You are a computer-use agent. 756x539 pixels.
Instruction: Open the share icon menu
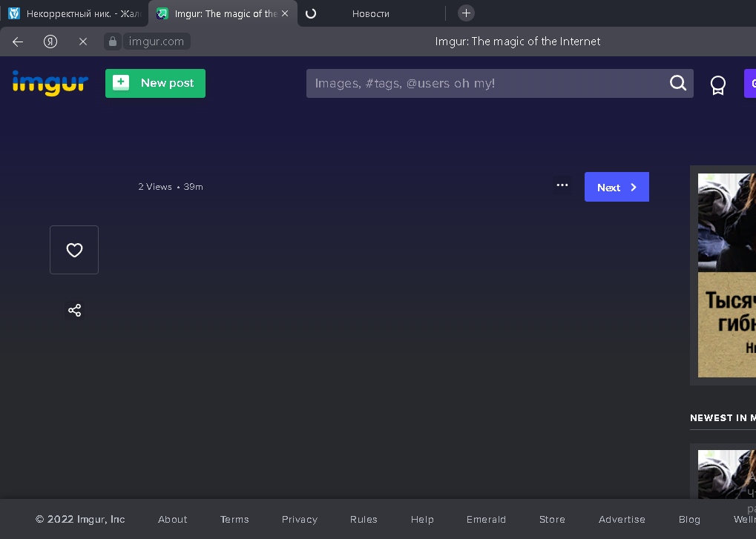pos(74,310)
